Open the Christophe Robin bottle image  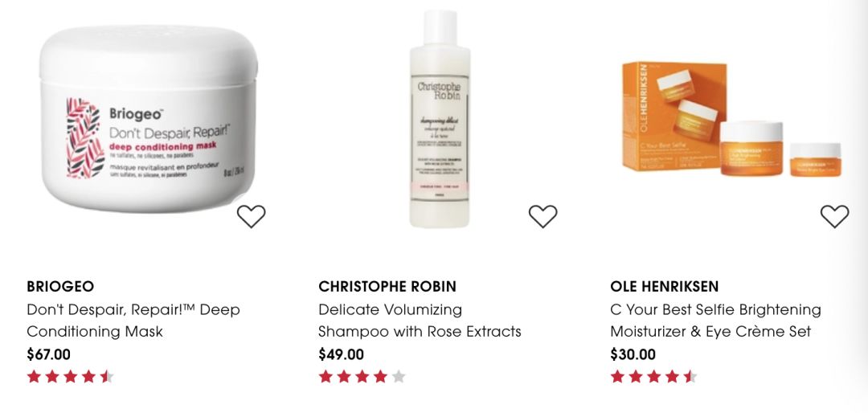click(x=440, y=118)
